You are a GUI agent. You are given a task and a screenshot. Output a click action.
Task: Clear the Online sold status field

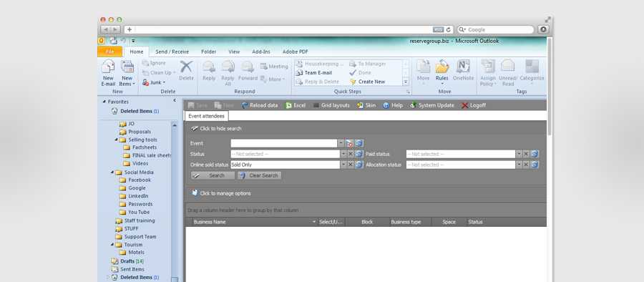coord(351,165)
